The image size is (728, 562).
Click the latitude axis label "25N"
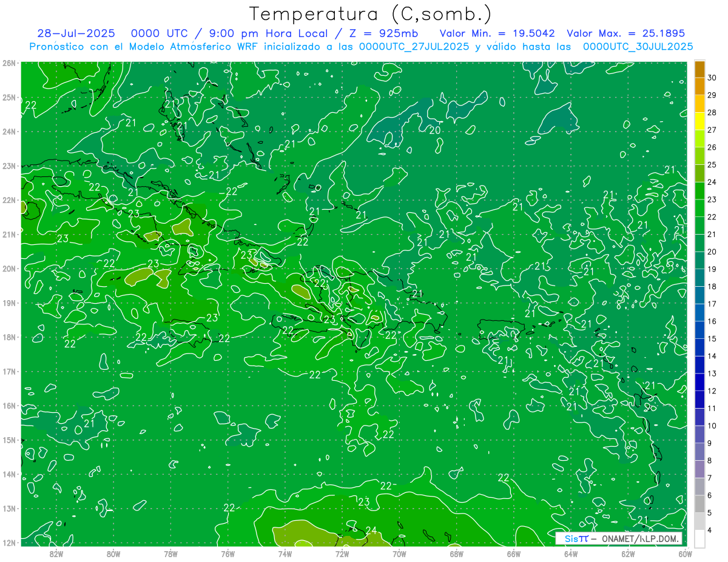point(9,98)
